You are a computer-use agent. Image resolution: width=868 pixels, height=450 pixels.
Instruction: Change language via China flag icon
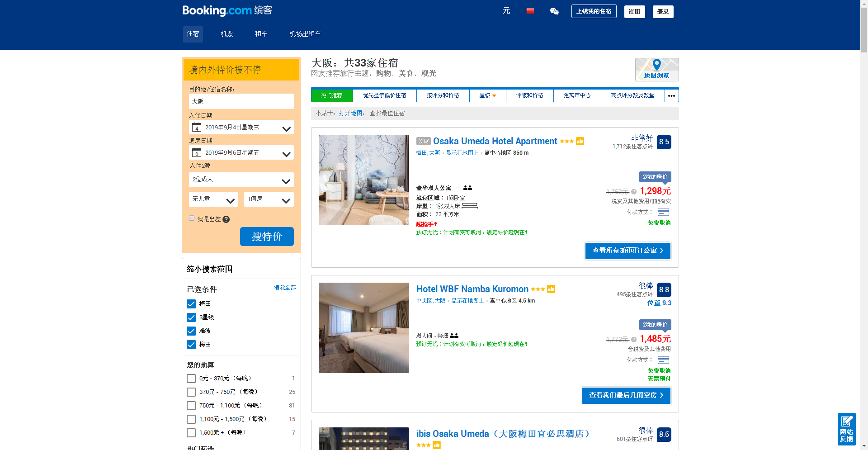pyautogui.click(x=530, y=11)
